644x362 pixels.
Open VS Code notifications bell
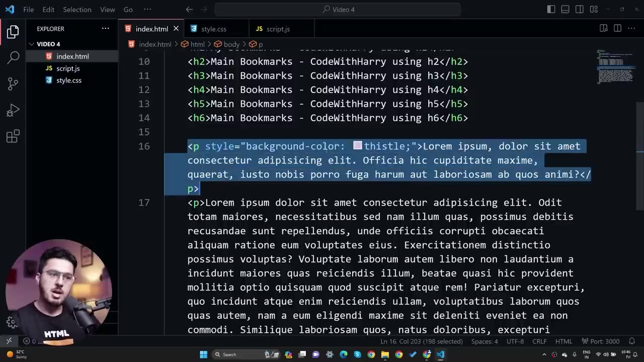632,341
